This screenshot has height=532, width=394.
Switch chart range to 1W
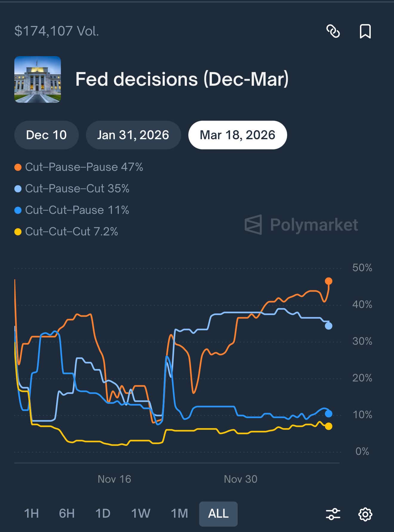[141, 513]
